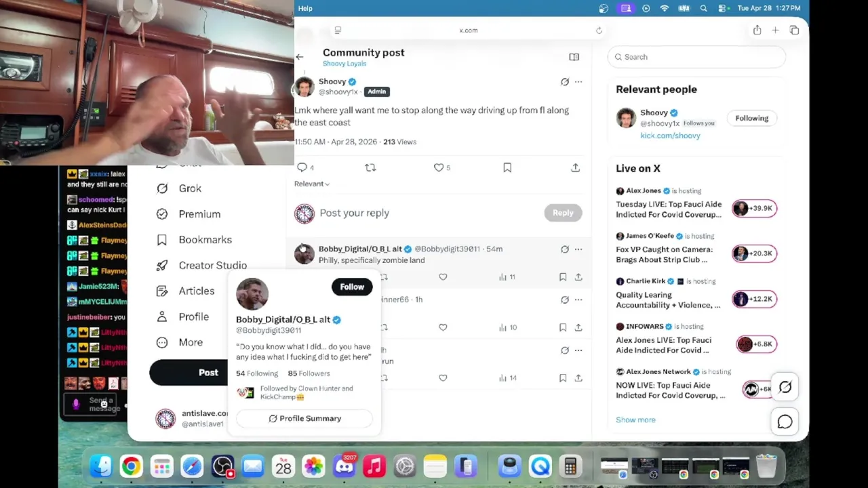Launch OBS Studio from the Dock
This screenshot has height=488, width=868.
click(222, 466)
